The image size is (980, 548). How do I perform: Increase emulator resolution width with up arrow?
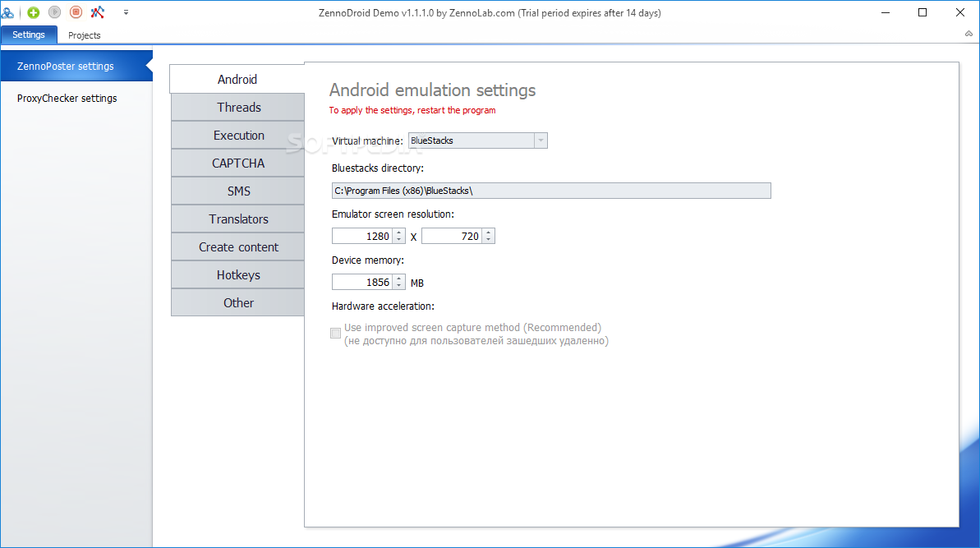[398, 233]
